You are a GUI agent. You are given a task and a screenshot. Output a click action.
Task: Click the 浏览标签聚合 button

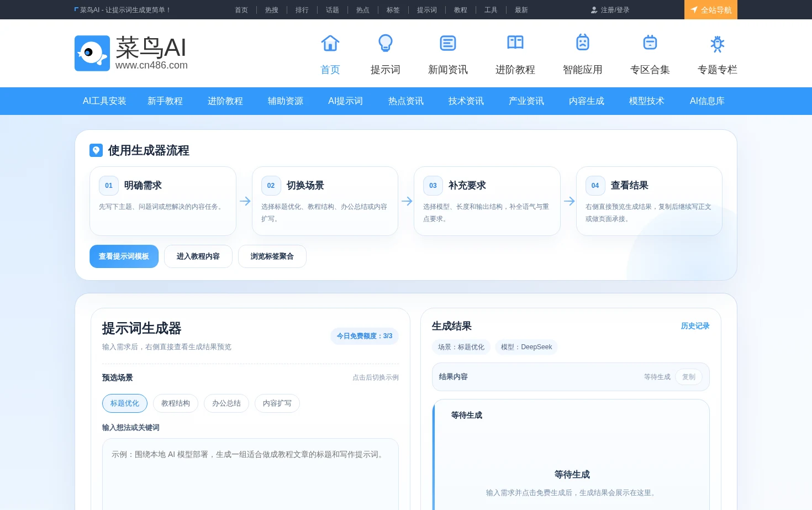pos(272,256)
